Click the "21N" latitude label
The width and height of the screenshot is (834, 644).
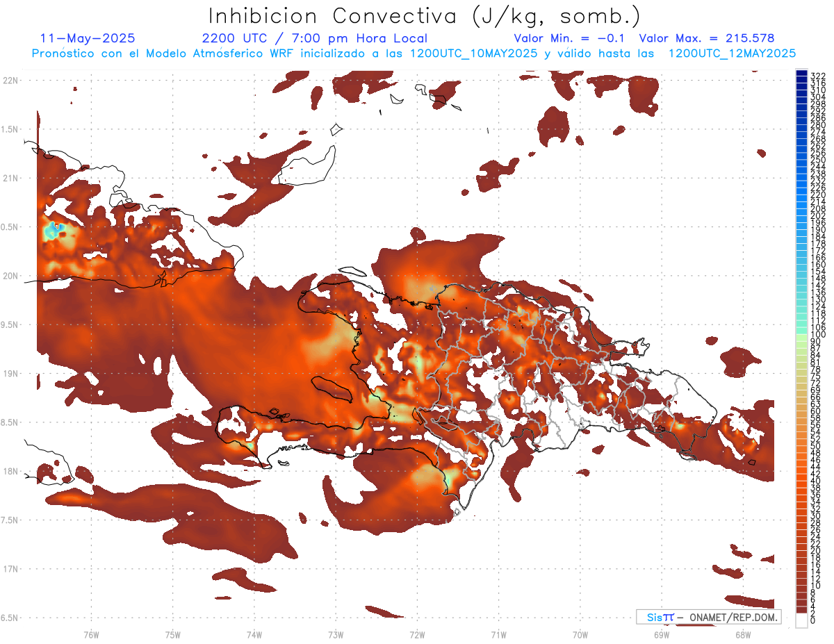coord(9,179)
